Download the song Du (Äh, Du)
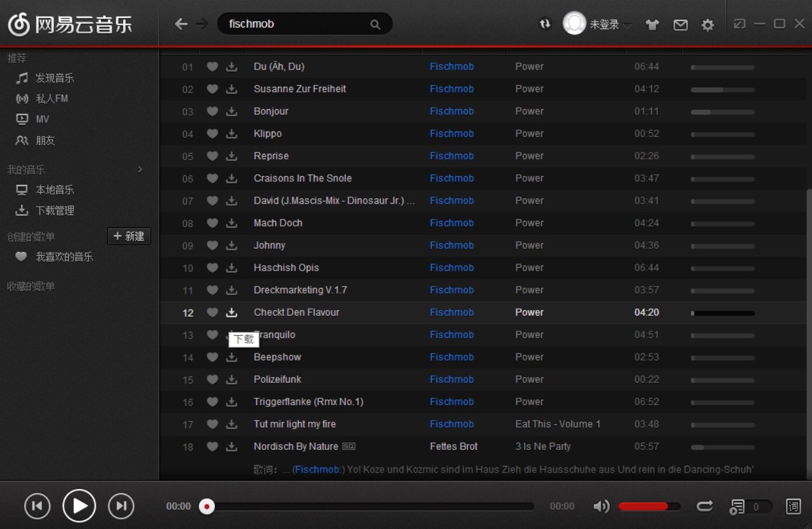The width and height of the screenshot is (812, 529). pos(232,66)
